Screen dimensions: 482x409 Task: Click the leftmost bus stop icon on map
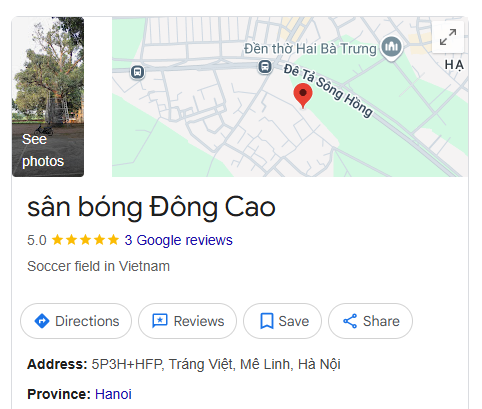(137, 72)
